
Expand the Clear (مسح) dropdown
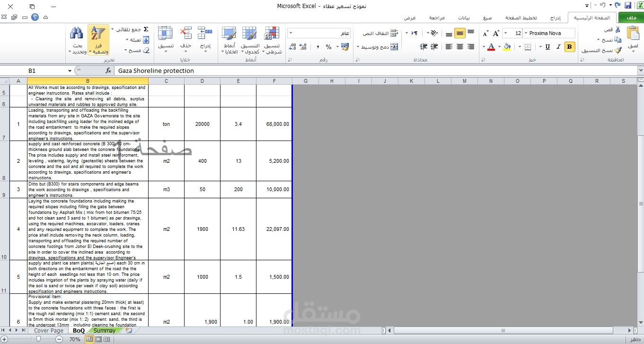coord(126,50)
